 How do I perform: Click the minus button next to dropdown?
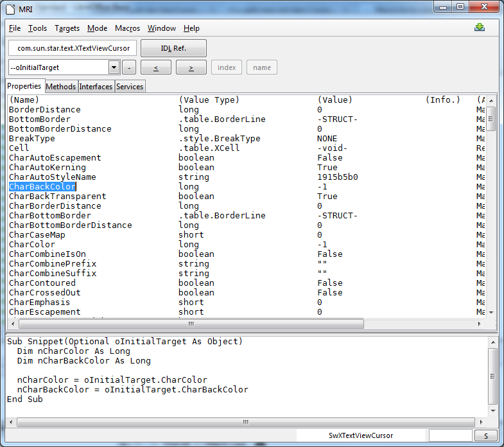[129, 67]
